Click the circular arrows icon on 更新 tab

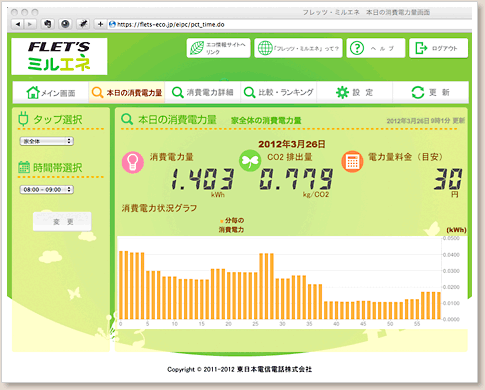point(418,92)
